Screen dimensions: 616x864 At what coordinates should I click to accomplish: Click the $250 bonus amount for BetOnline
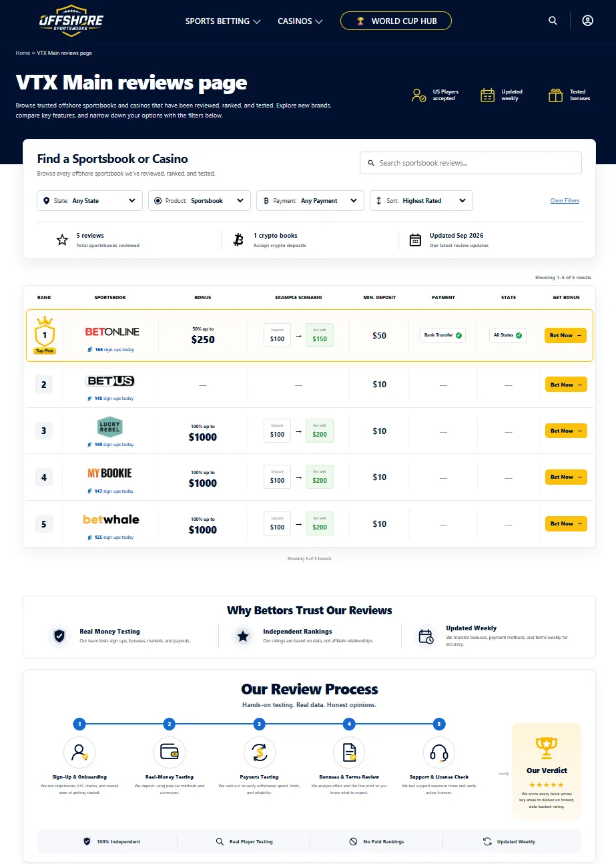point(203,340)
